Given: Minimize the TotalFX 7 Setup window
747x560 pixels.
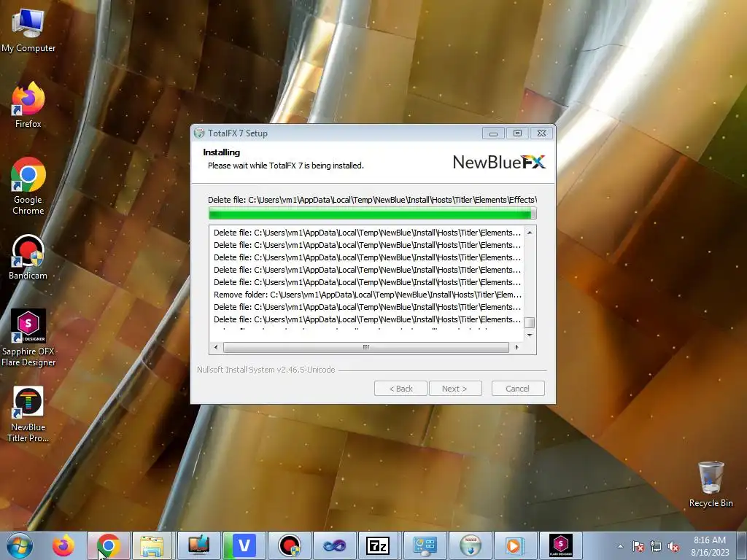Looking at the screenshot, I should 493,133.
